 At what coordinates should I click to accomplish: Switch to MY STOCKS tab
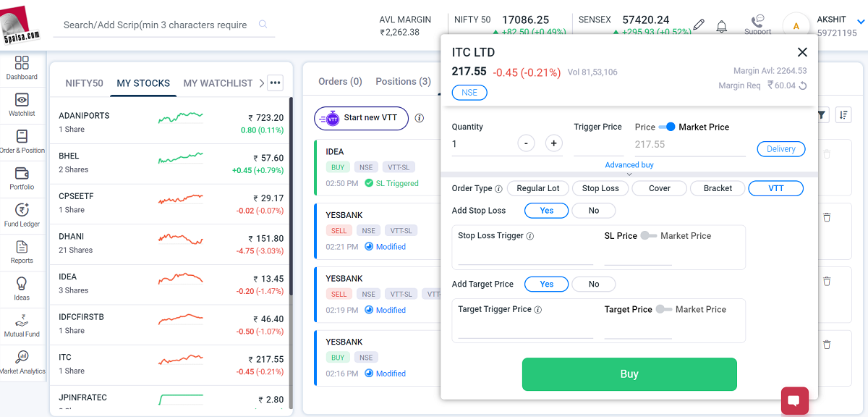tap(143, 83)
